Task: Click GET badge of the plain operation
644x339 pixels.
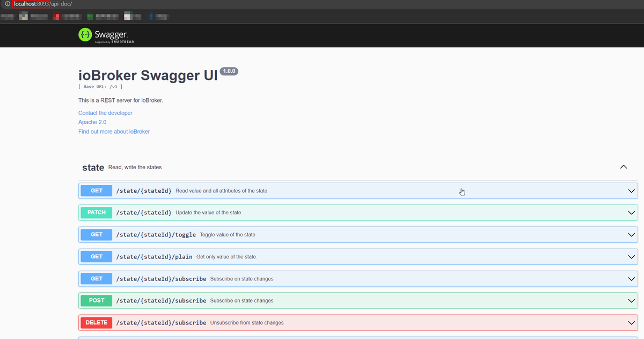Action: (x=97, y=257)
